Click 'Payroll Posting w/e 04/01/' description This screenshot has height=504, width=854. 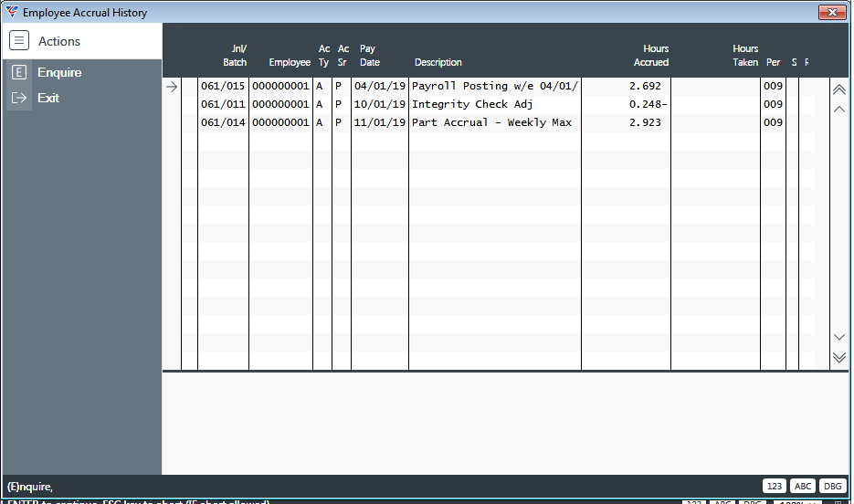(494, 86)
